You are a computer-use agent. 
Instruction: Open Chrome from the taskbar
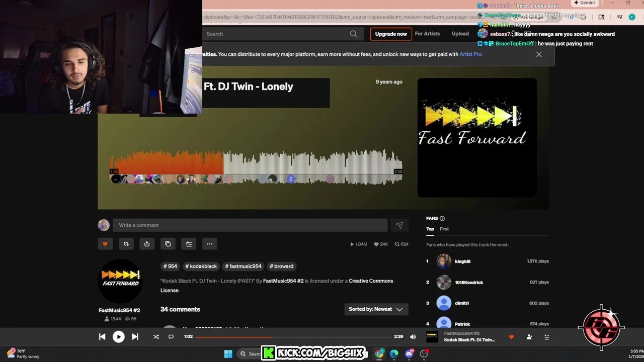tap(379, 353)
